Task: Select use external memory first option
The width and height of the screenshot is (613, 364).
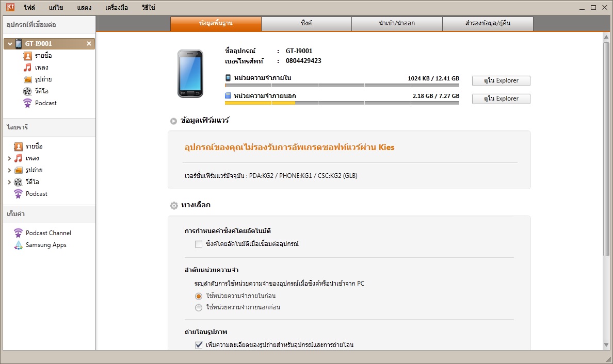Action: click(199, 307)
